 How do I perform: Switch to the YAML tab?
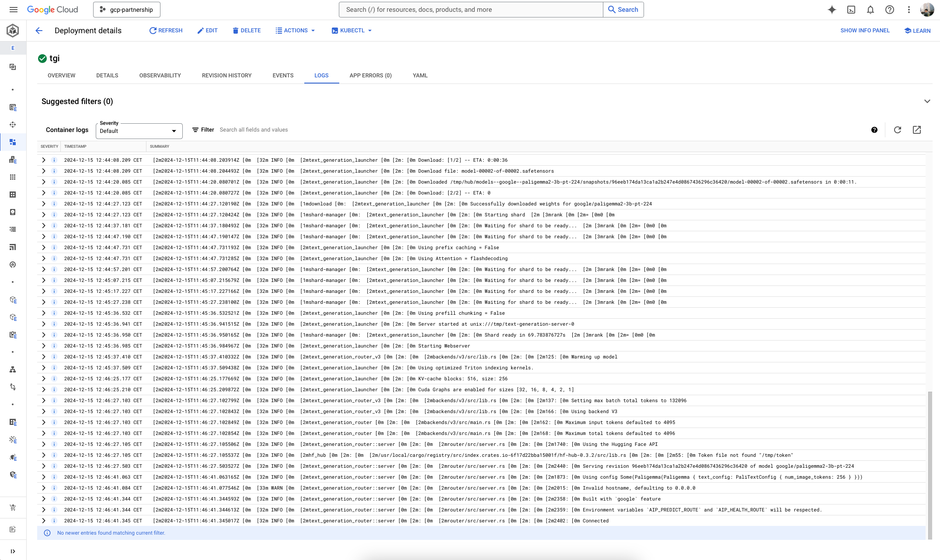(x=420, y=76)
